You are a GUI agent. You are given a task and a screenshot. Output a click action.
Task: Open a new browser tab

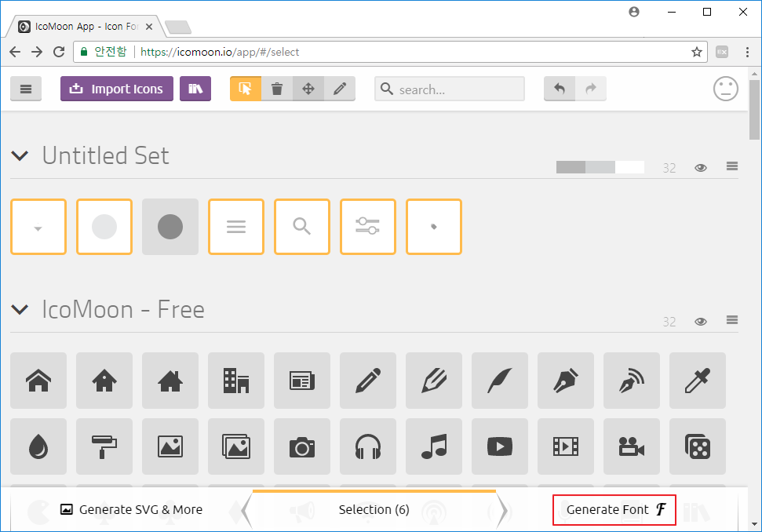point(178,27)
